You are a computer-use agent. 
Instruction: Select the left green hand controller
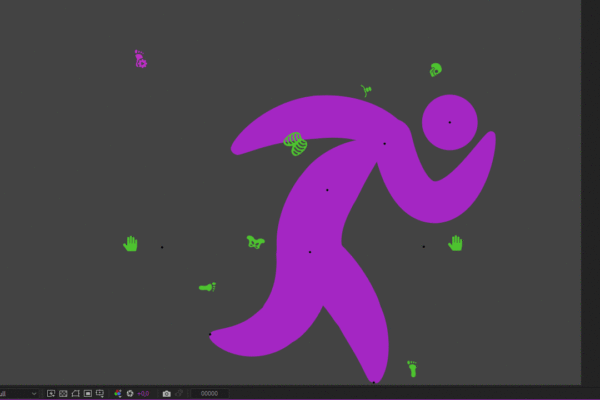tap(130, 243)
